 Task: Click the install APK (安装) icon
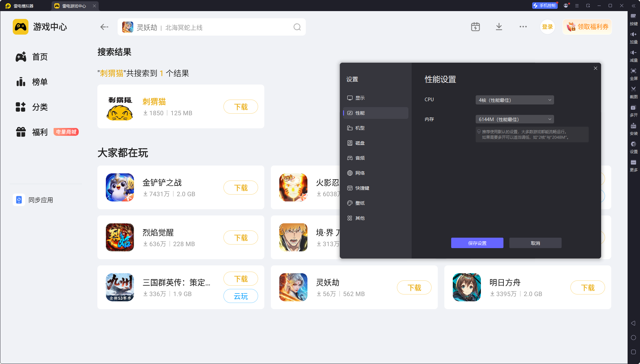[x=633, y=126]
